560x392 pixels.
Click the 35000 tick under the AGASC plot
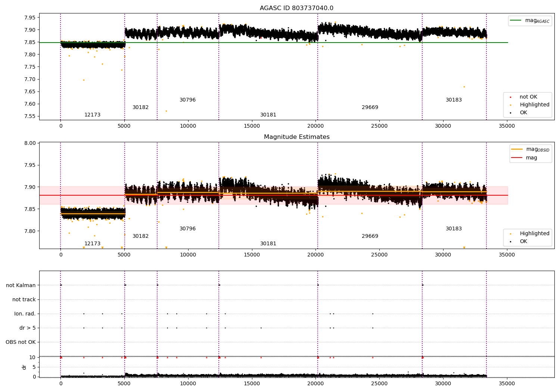pos(507,126)
